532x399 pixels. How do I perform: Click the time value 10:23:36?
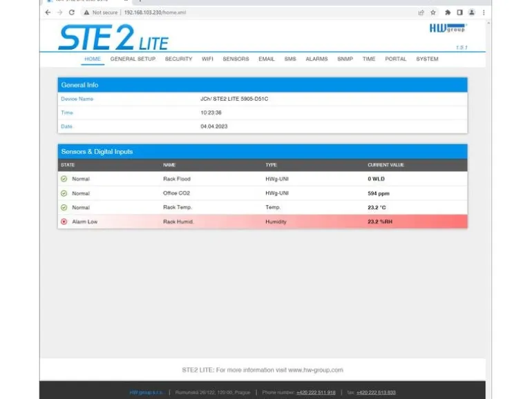pyautogui.click(x=211, y=113)
